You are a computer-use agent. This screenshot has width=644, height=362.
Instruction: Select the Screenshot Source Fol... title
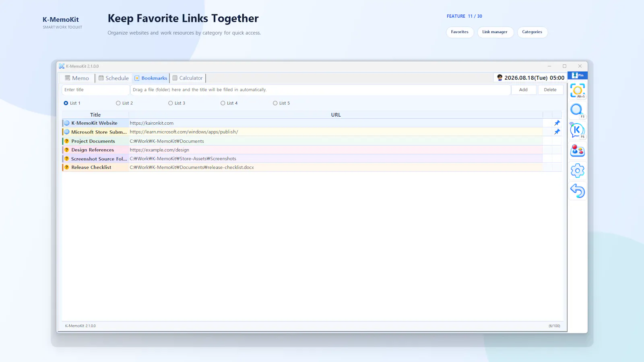[x=99, y=159]
